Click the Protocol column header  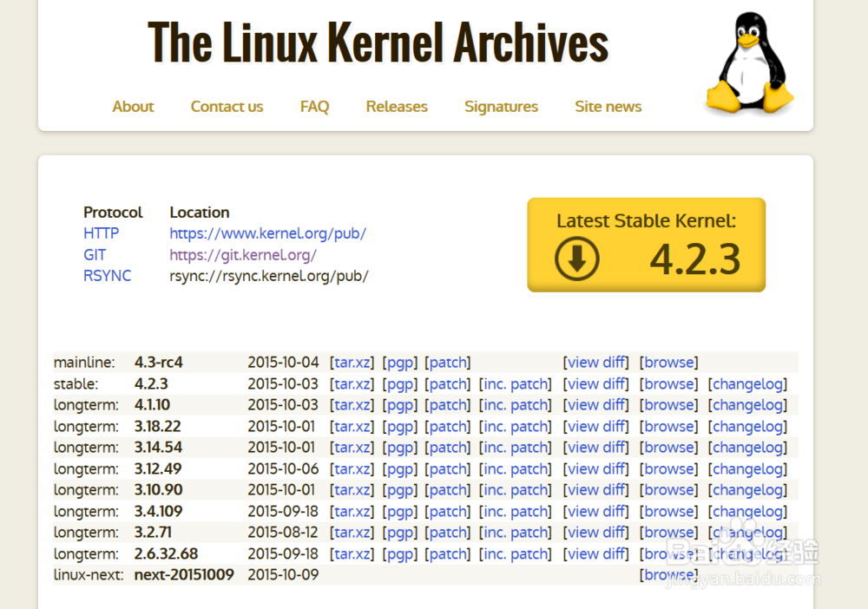tap(113, 213)
